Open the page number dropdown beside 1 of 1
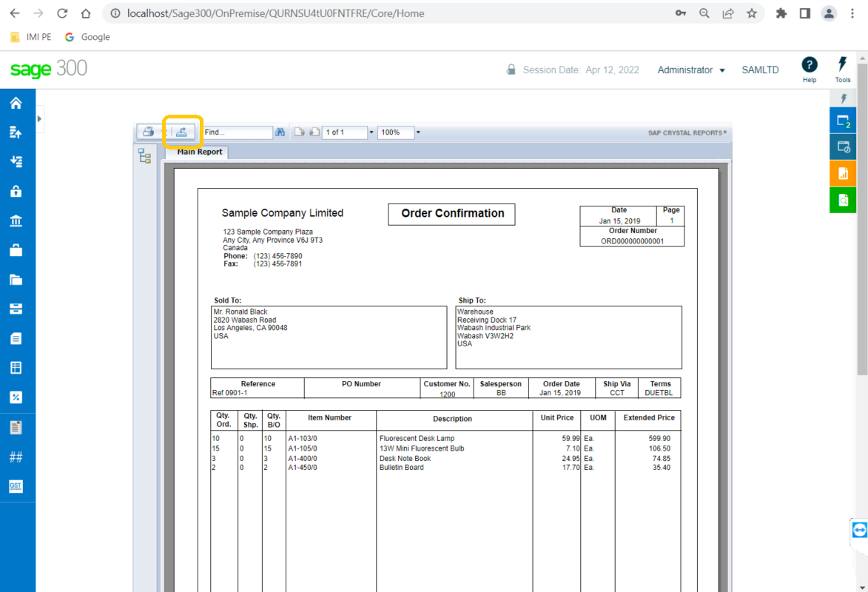Viewport: 868px width, 592px height. [x=371, y=132]
